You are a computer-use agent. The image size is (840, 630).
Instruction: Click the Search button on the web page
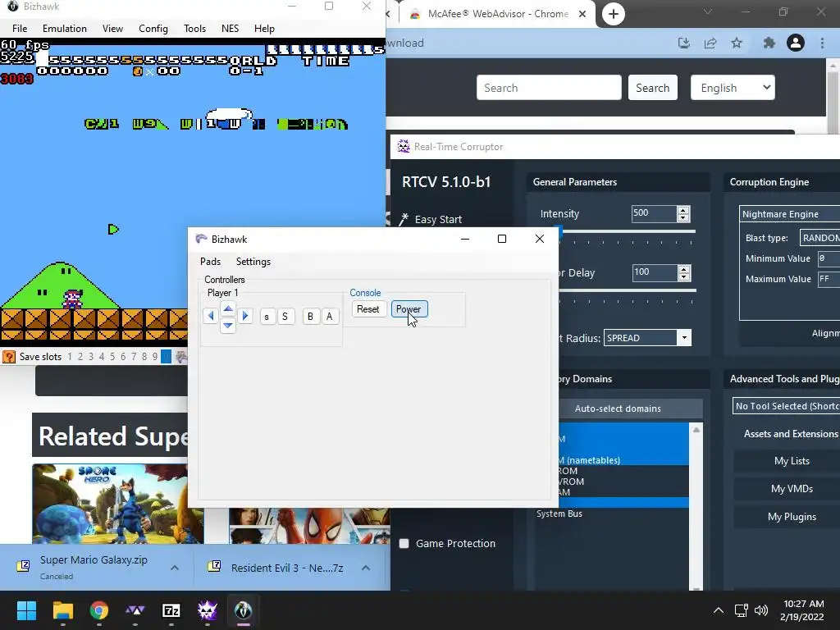point(652,88)
